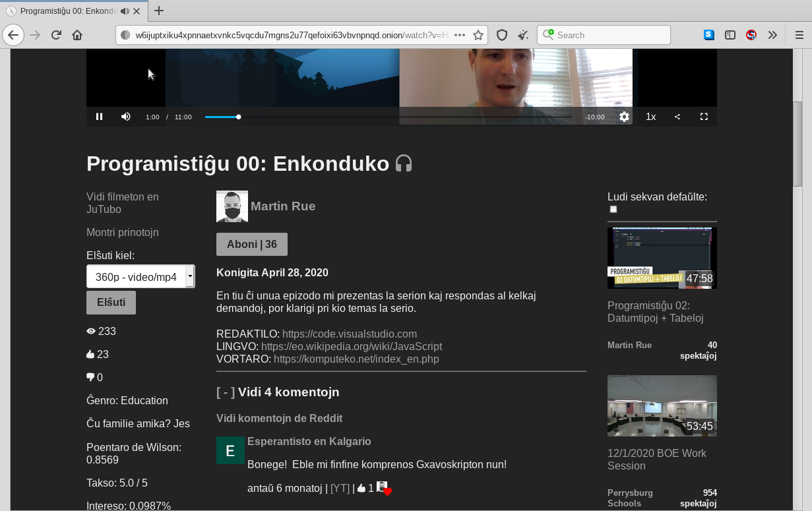812x511 pixels.
Task: Reload the page in browser
Action: tap(56, 35)
